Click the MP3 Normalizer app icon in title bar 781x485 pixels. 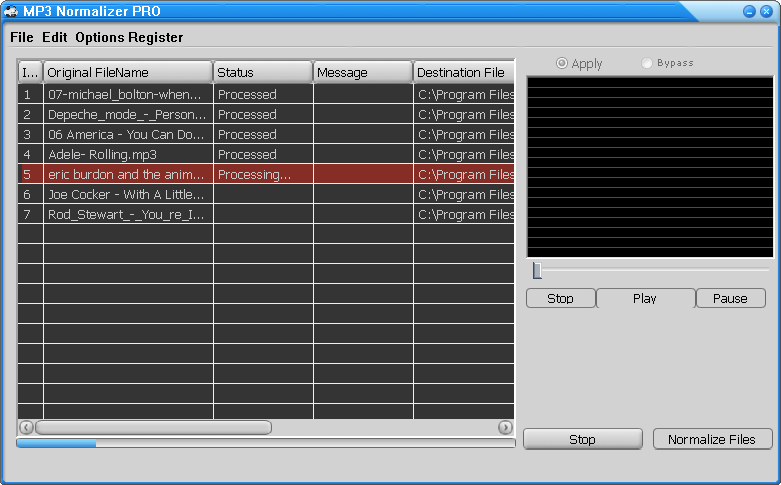(11, 11)
